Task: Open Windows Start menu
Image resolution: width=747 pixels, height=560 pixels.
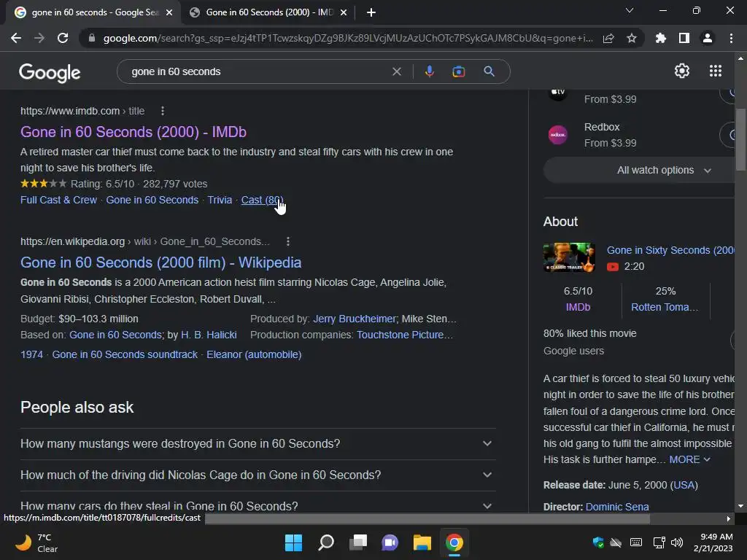Action: 293,542
